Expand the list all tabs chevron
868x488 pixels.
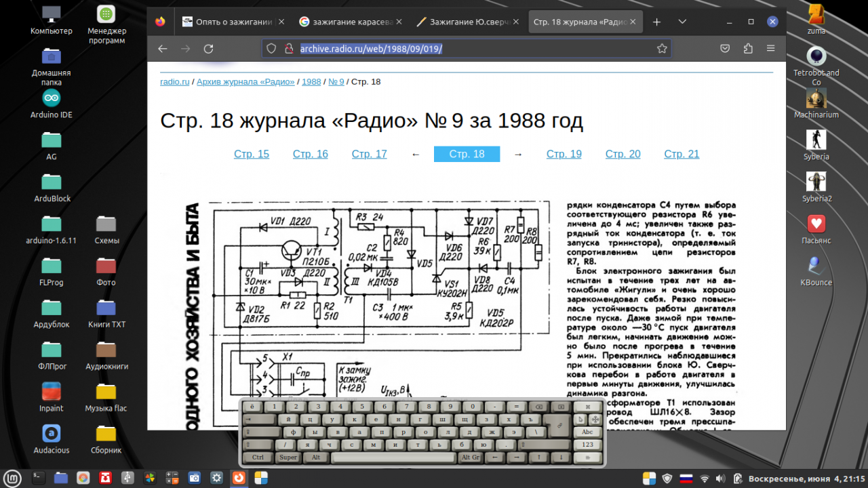[x=682, y=22]
